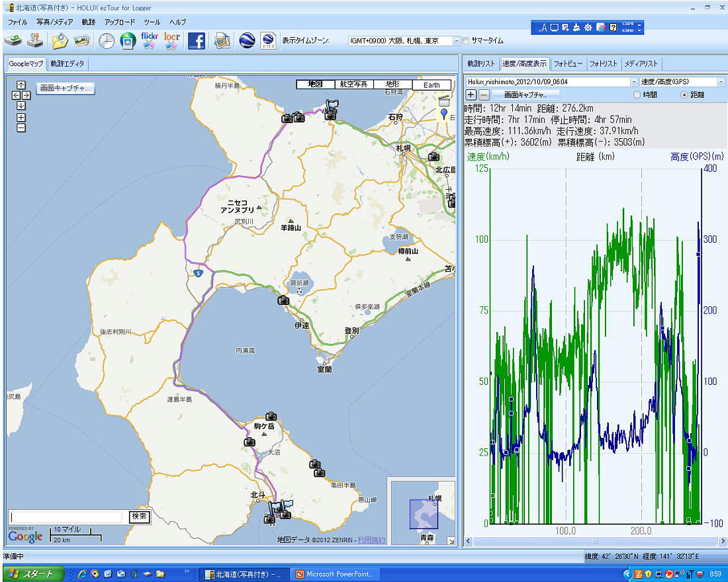The image size is (728, 582).
Task: Select the 時間 radio button
Action: click(637, 95)
